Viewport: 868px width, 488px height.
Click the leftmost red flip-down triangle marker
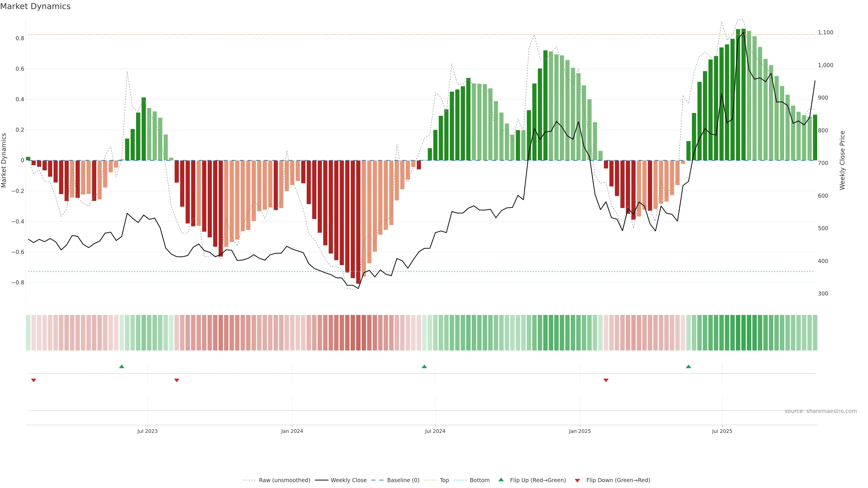click(x=33, y=380)
